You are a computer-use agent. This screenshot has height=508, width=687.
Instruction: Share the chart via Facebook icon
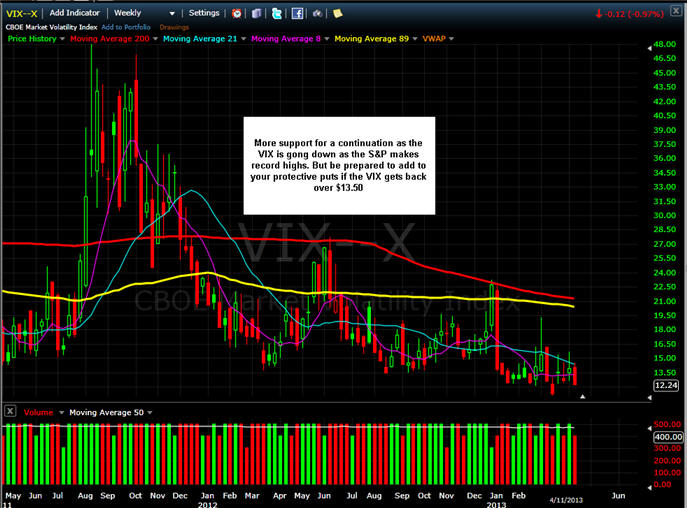pyautogui.click(x=298, y=13)
